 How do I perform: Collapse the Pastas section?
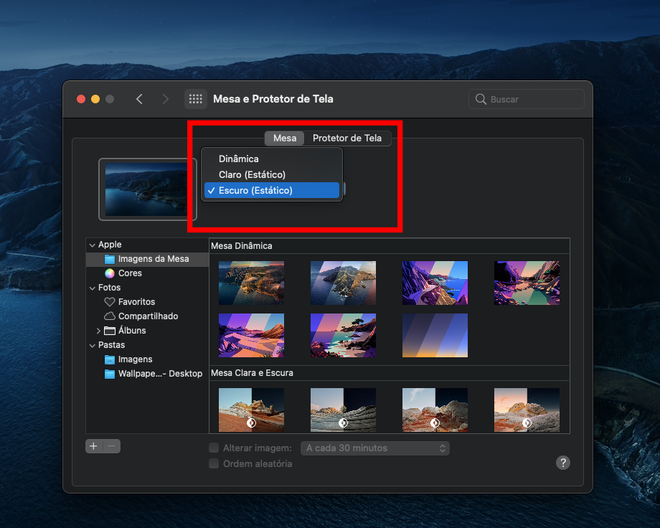pyautogui.click(x=92, y=345)
